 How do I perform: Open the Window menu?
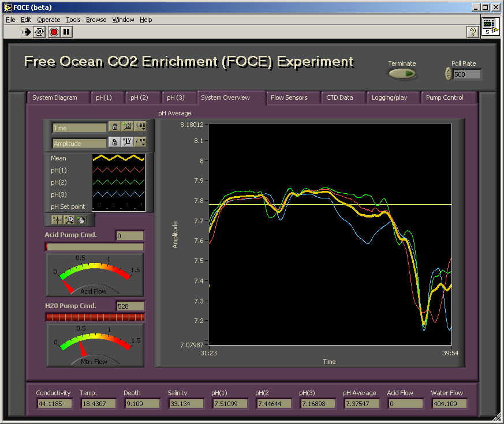pos(123,20)
